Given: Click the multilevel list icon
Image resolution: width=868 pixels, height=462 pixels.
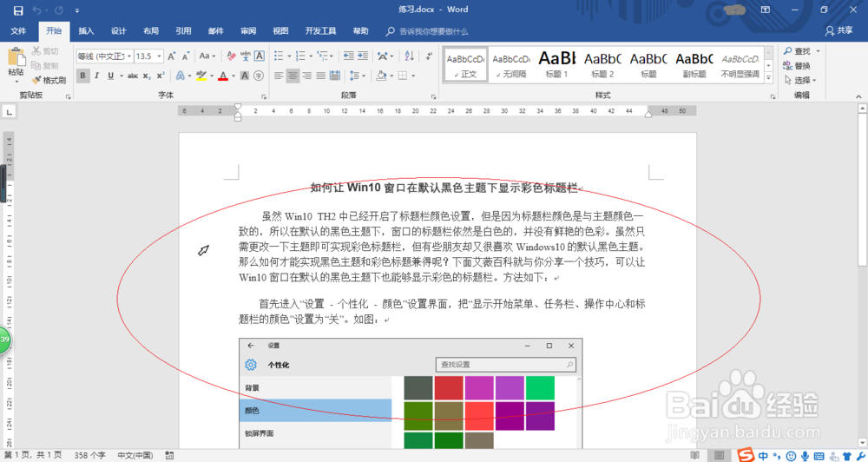Looking at the screenshot, I should [322, 56].
